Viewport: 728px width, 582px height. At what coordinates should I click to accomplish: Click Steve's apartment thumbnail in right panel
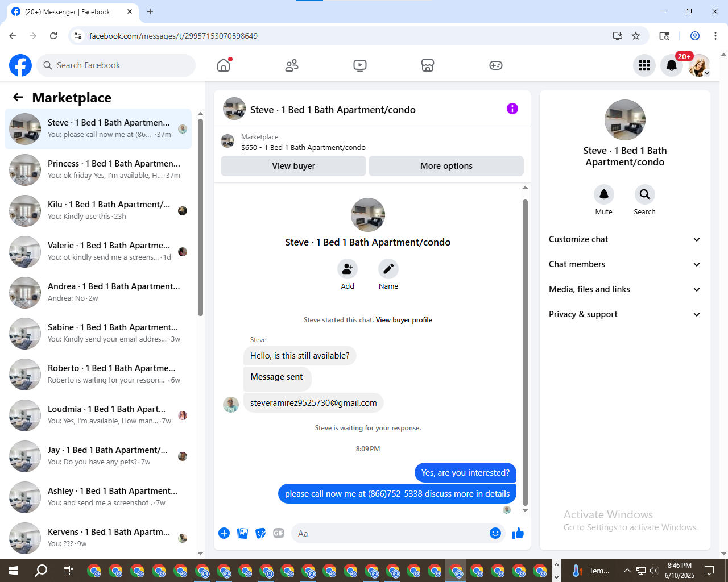pos(625,120)
